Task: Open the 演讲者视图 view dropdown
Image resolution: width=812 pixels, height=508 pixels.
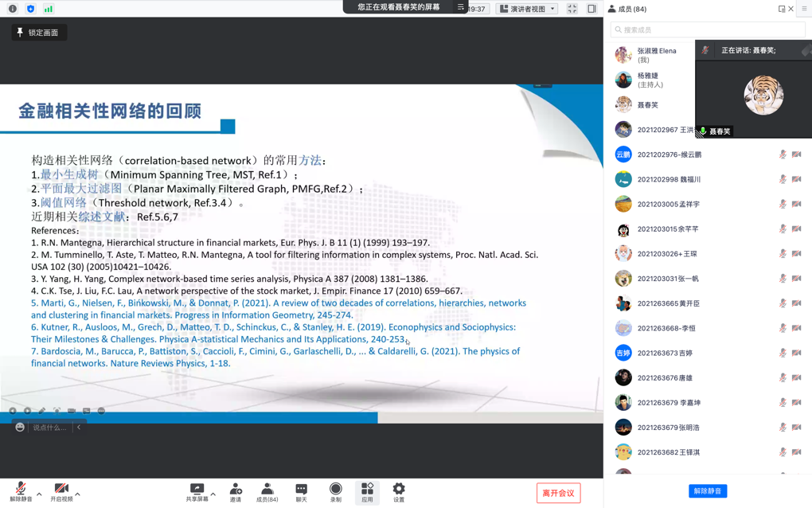Action: coord(527,9)
